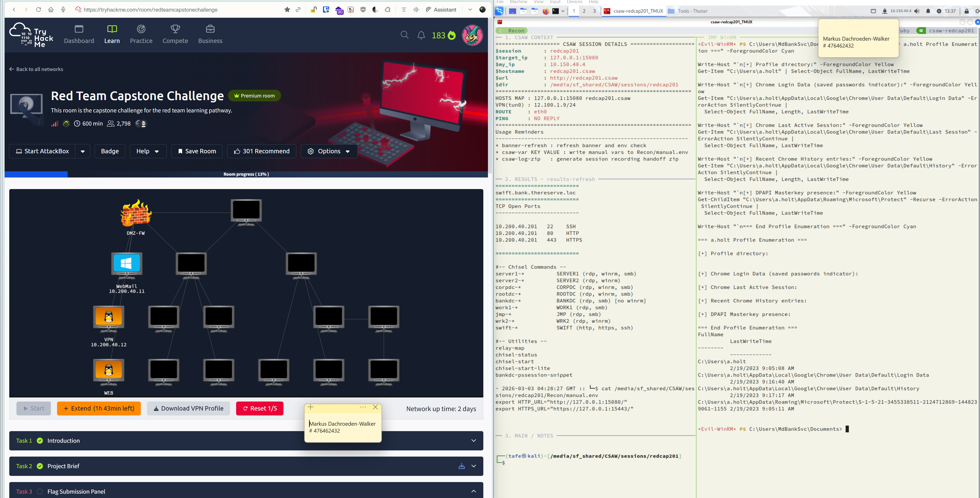Click Download VPN Profile button
Viewport: 980px width, 498px height.
[188, 408]
